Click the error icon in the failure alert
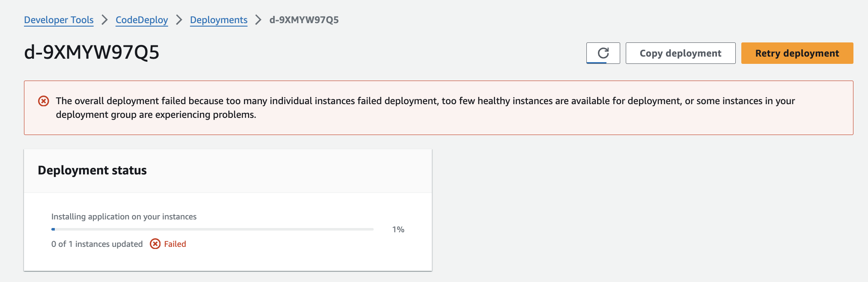 (44, 101)
